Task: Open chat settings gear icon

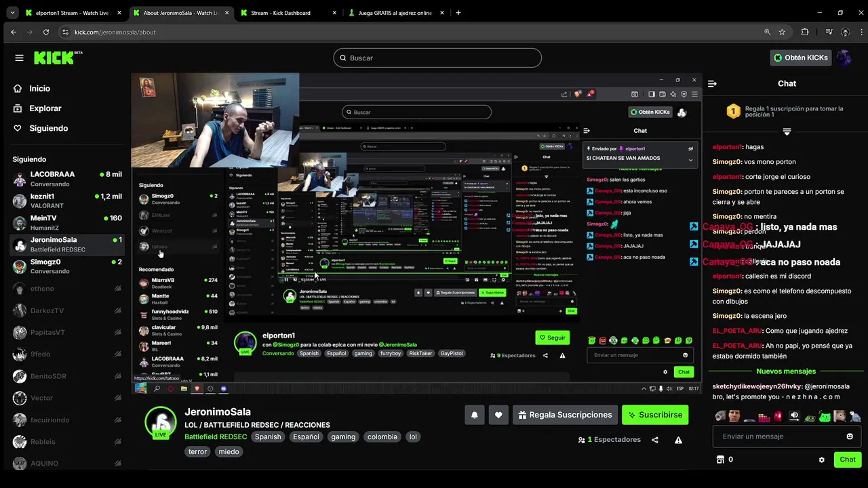Action: 822,460
